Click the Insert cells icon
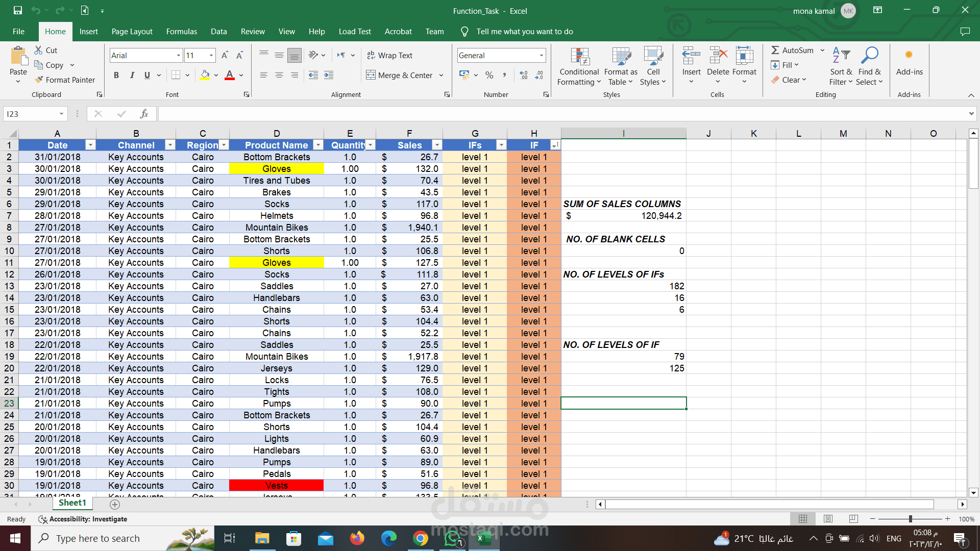 pos(691,55)
